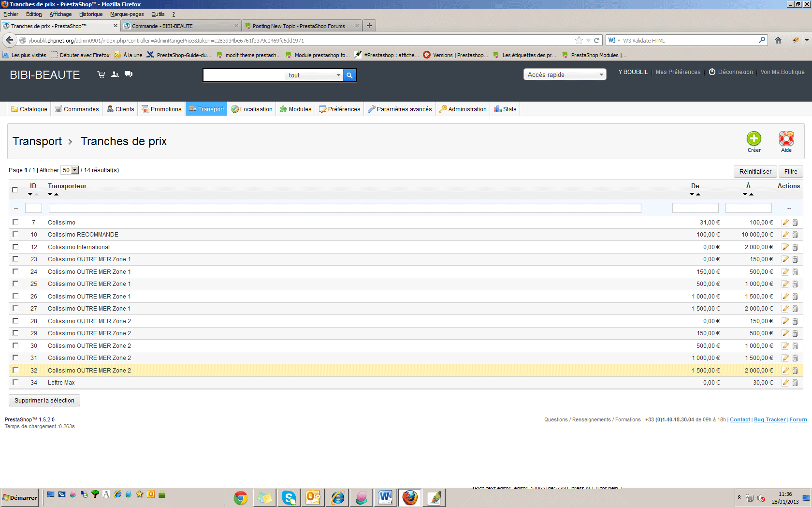The image size is (812, 508).
Task: Open W3 search engine dropdown
Action: coord(614,40)
